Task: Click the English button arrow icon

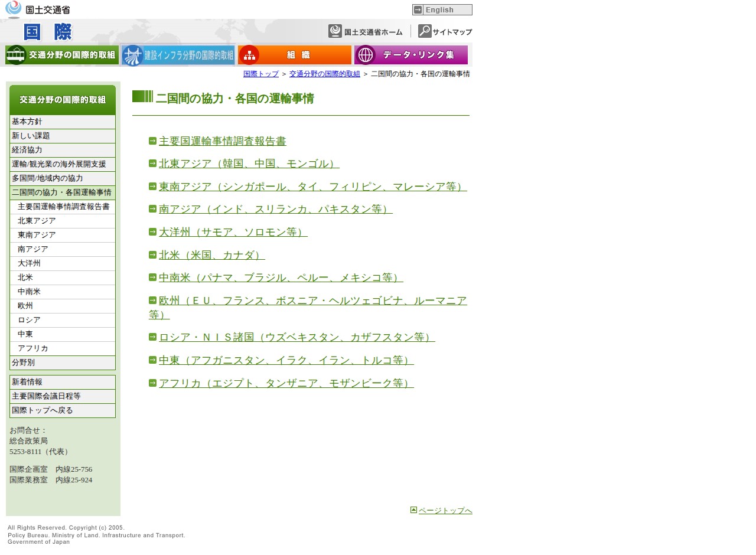Action: (x=418, y=9)
